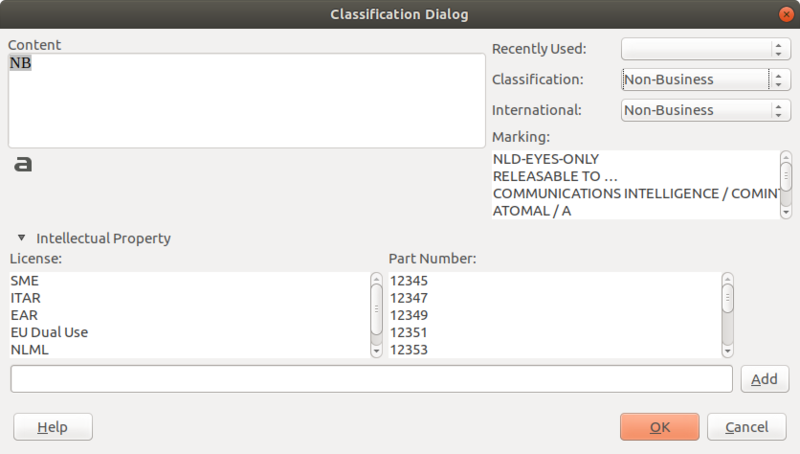Click the text field beside Add
Image resolution: width=800 pixels, height=454 pixels.
[x=371, y=379]
